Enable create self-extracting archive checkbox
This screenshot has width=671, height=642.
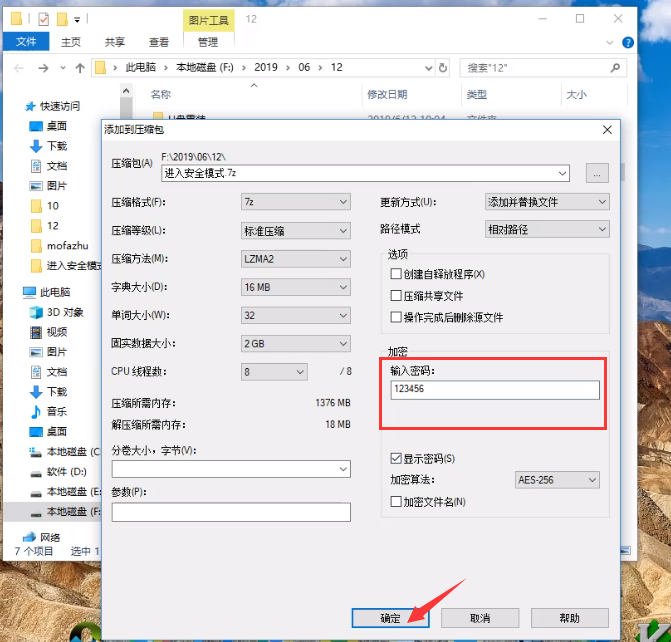(x=397, y=274)
